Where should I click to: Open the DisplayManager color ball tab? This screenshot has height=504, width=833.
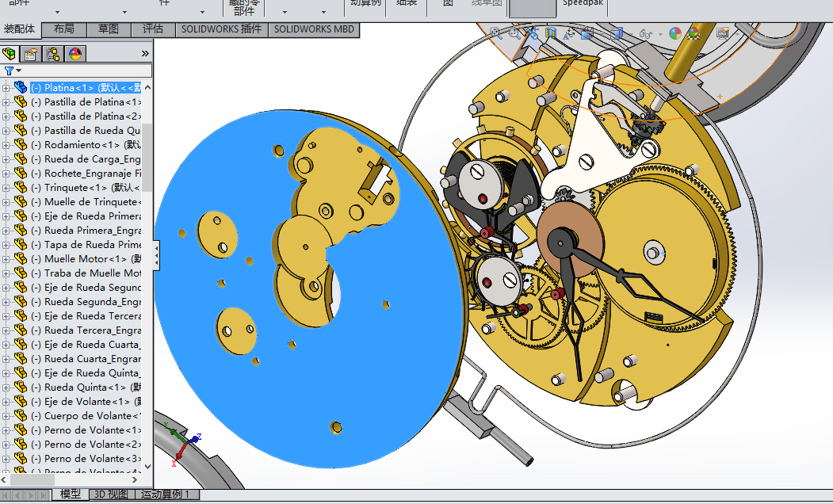click(75, 54)
